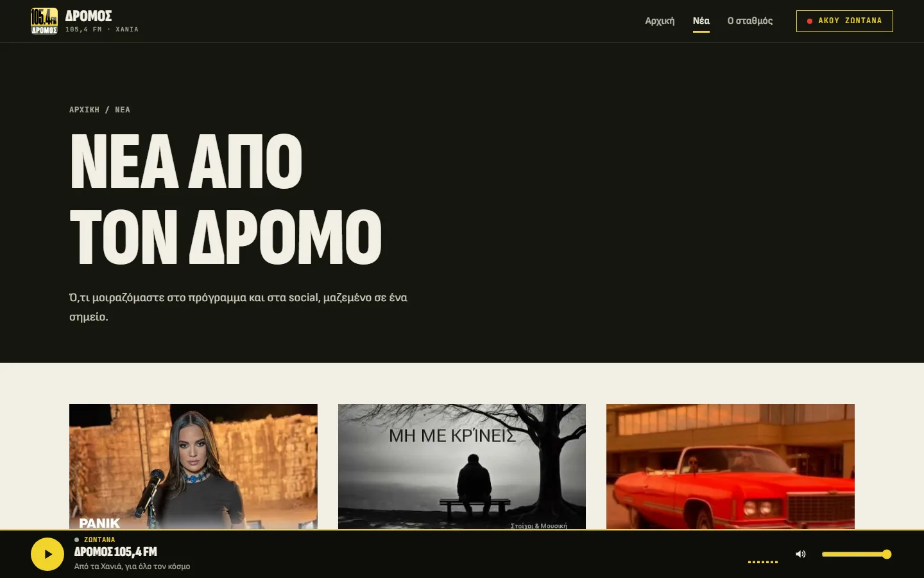Open the ΜΗ ΜΕ ΚΡΊΝΕΙΣ news thumbnail
The height and width of the screenshot is (578, 924).
click(x=462, y=467)
